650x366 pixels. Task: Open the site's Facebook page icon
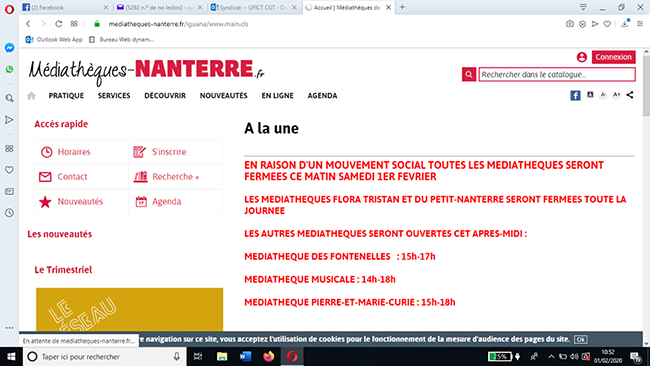(575, 95)
